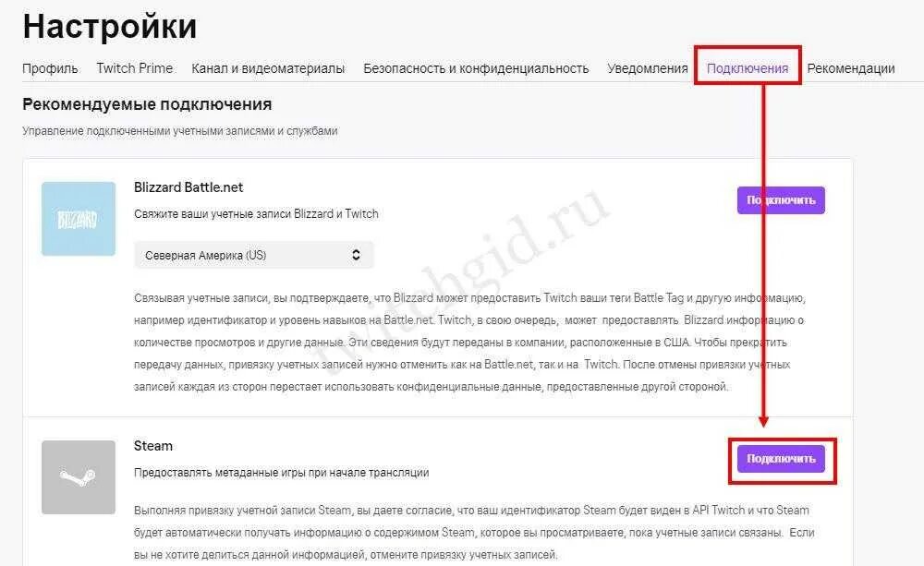Switch to the Рекомендации tab
Screen dimensions: 924x566
[851, 68]
